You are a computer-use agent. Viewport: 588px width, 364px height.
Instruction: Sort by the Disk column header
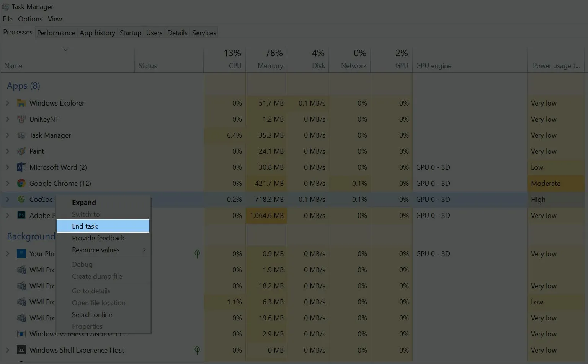308,60
